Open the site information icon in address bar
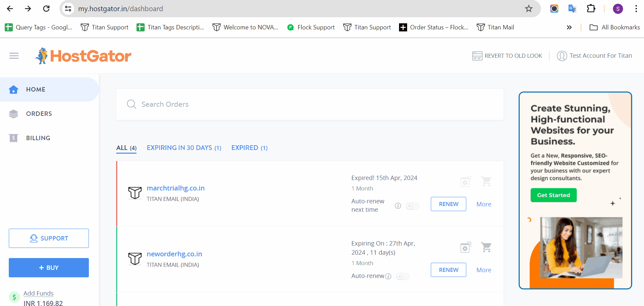644x306 pixels. (x=68, y=8)
